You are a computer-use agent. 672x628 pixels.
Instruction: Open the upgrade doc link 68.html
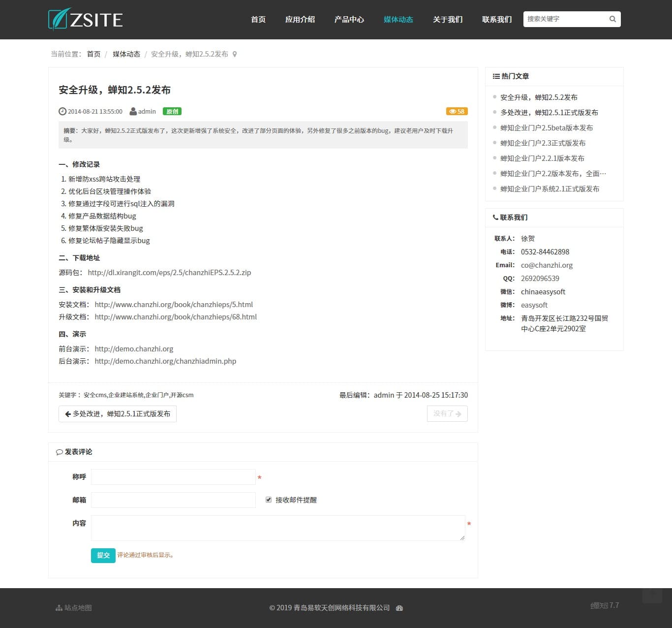(176, 317)
